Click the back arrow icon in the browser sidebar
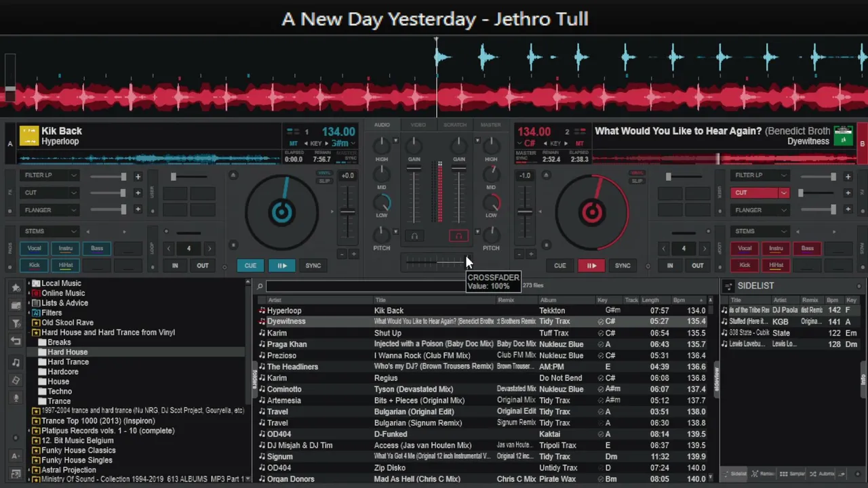 coord(16,341)
